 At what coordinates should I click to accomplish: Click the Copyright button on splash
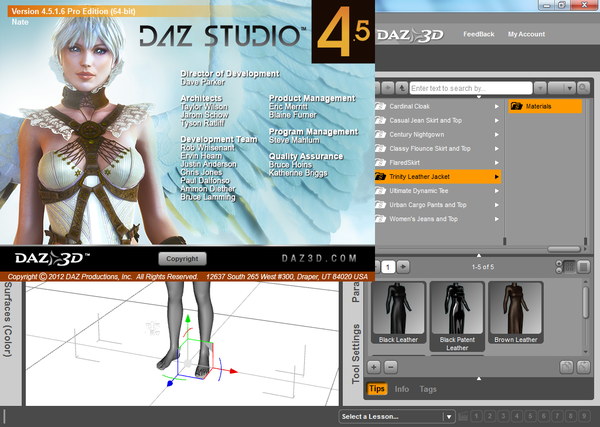tap(182, 259)
